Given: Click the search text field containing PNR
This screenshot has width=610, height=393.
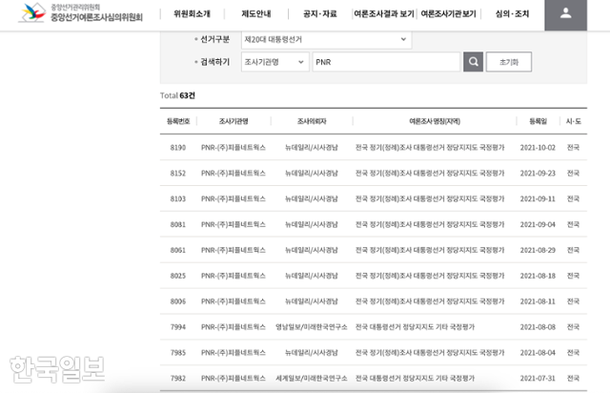Looking at the screenshot, I should (x=387, y=62).
